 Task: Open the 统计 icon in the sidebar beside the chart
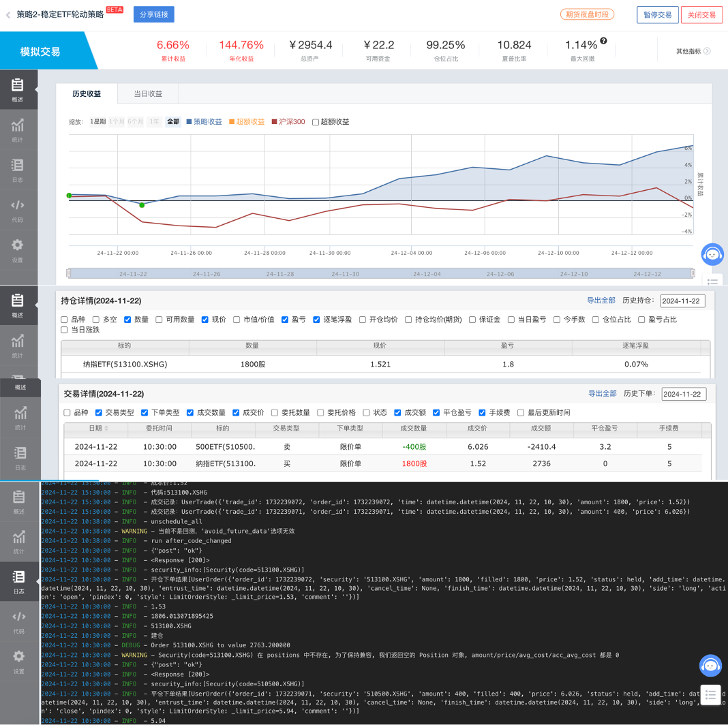(x=18, y=129)
